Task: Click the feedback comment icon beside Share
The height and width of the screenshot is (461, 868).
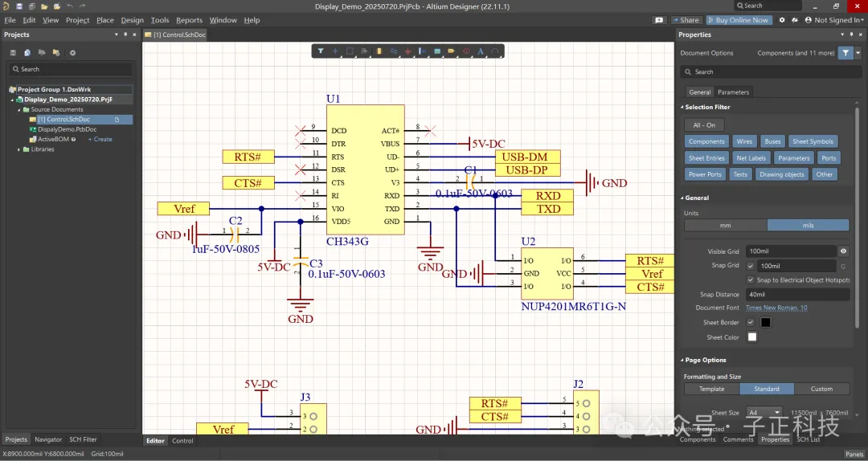Action: pos(659,20)
